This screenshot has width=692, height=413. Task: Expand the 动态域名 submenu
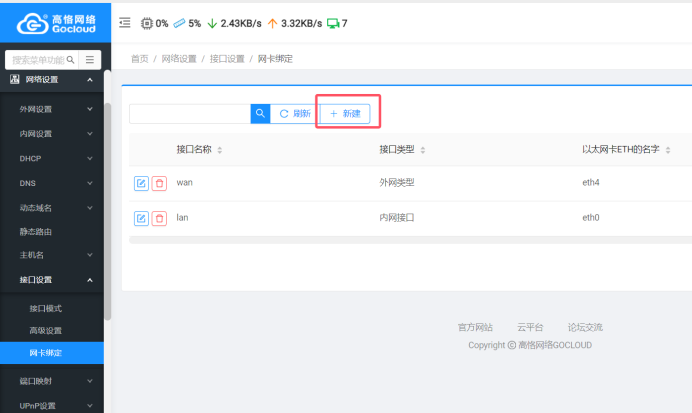(x=90, y=208)
